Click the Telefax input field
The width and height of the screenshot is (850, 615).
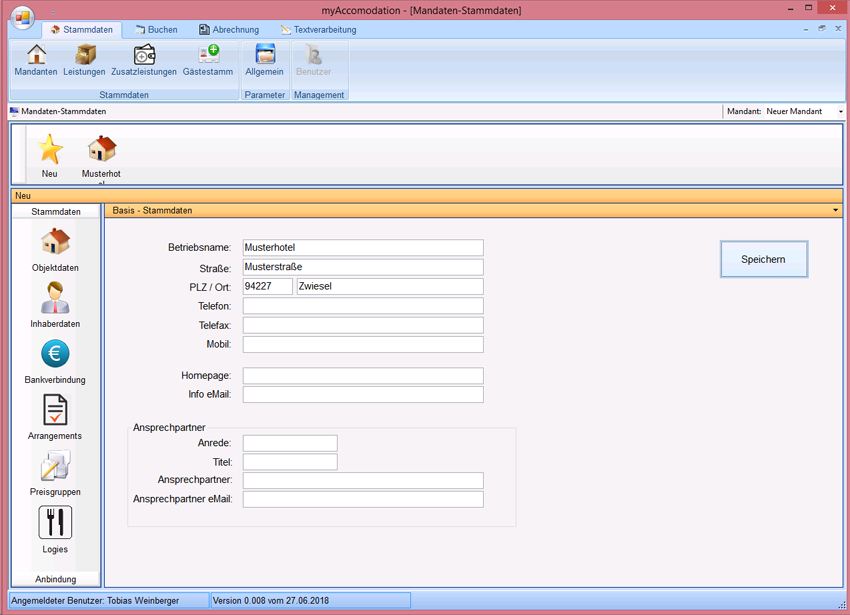[363, 325]
